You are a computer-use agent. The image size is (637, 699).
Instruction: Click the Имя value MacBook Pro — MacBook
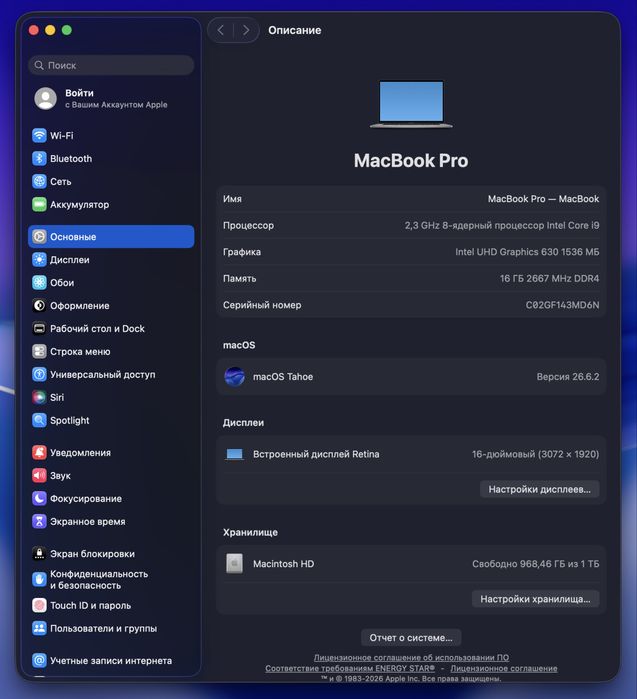[543, 199]
